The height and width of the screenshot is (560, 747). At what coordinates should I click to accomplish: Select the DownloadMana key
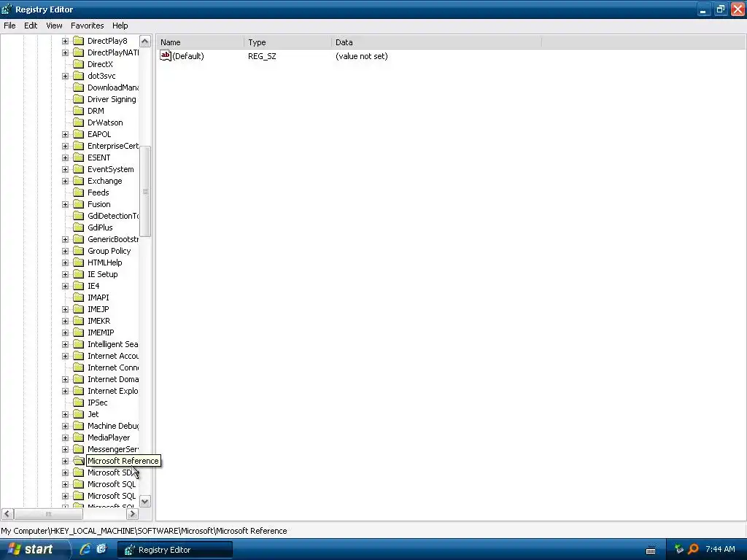(113, 87)
